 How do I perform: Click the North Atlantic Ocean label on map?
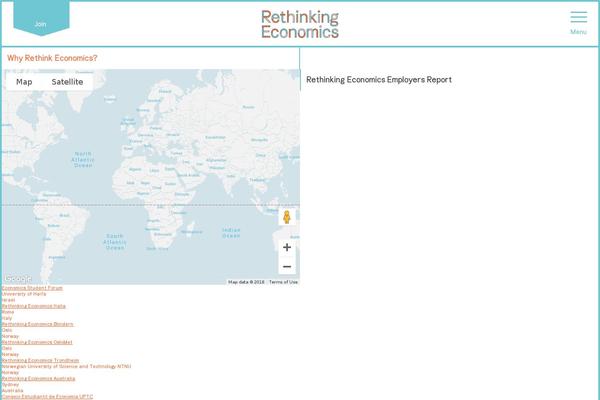[83, 159]
